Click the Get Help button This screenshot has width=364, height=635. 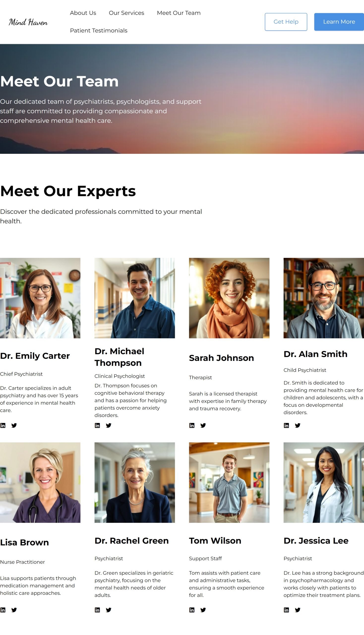286,22
